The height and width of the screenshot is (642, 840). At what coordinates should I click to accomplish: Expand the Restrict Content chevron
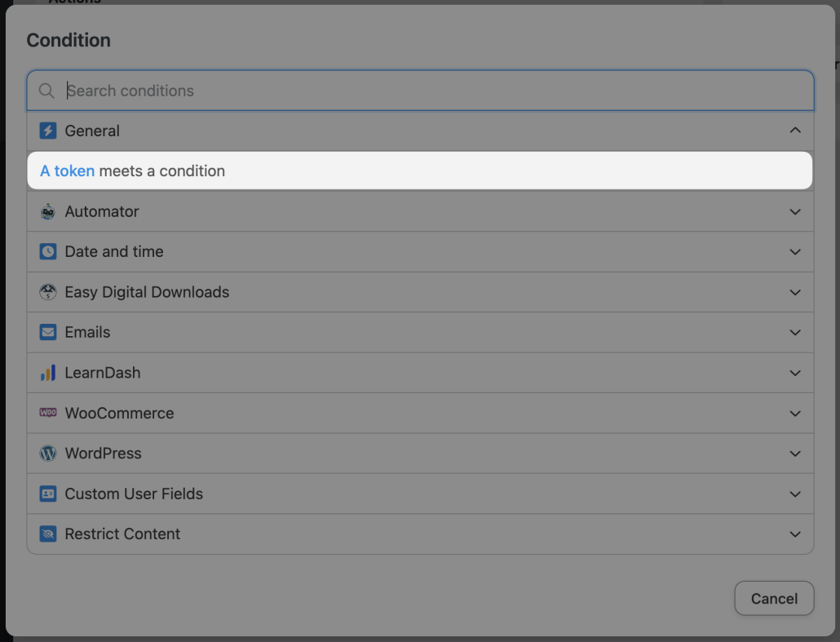(x=795, y=534)
